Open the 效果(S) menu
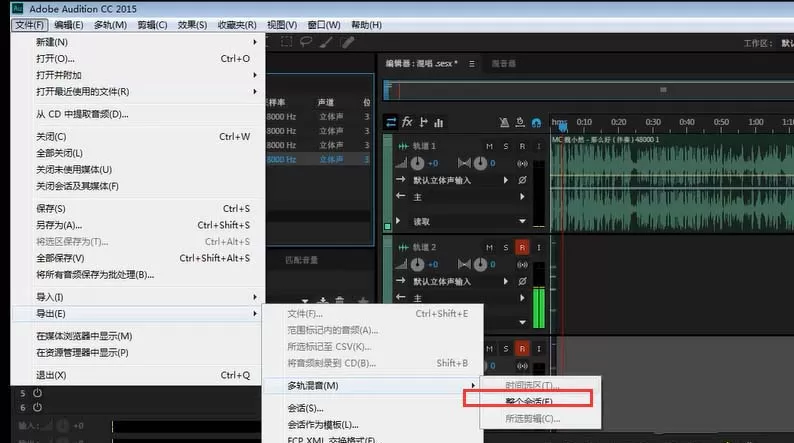794x443 pixels. click(192, 25)
